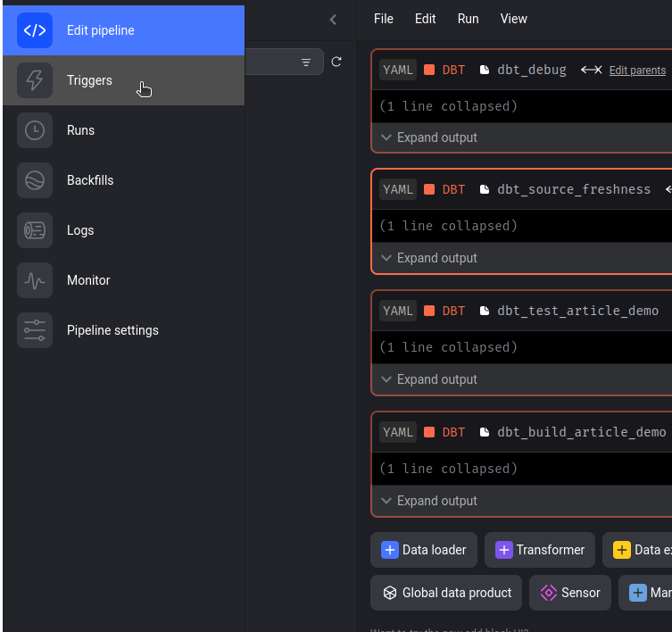Click the orange DBT color square on dbt_test_article_demo
Image resolution: width=672 pixels, height=632 pixels.
429,311
